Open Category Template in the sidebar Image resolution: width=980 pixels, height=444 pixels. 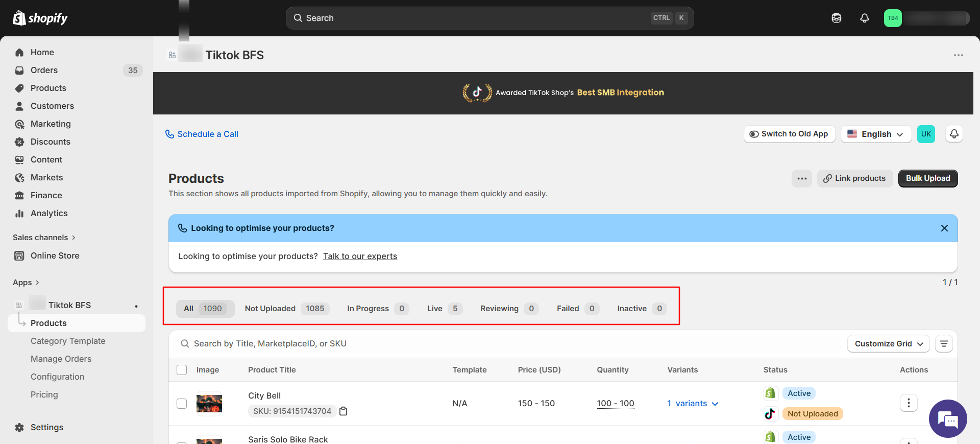pos(68,341)
